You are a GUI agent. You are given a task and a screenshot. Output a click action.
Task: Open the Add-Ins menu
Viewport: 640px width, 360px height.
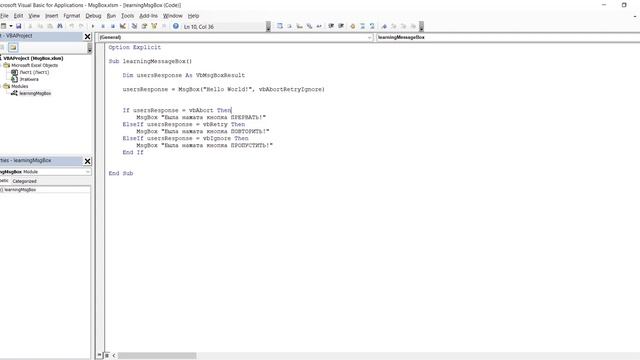(x=149, y=16)
